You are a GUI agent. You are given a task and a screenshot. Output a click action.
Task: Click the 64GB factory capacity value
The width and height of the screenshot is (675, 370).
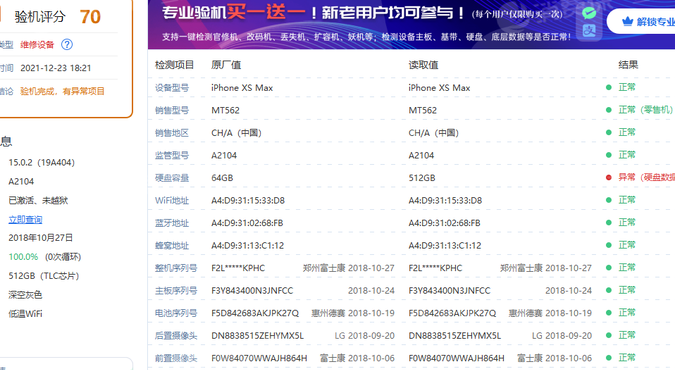point(222,178)
